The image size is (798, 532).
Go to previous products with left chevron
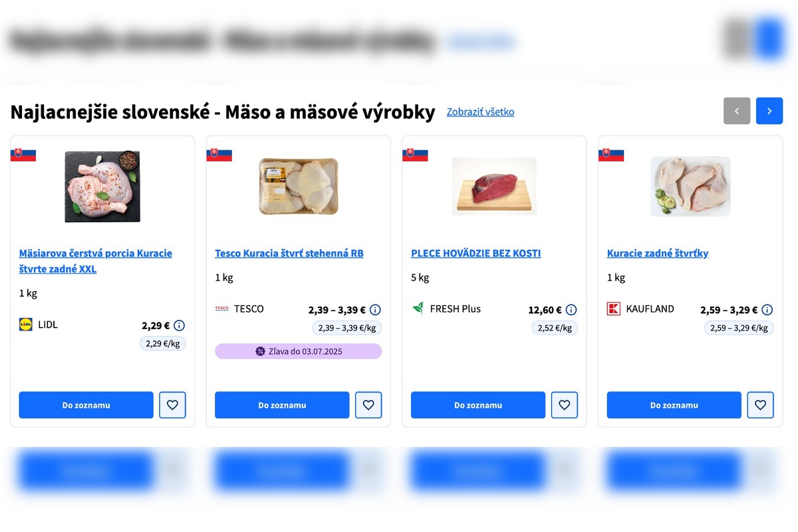(x=737, y=111)
